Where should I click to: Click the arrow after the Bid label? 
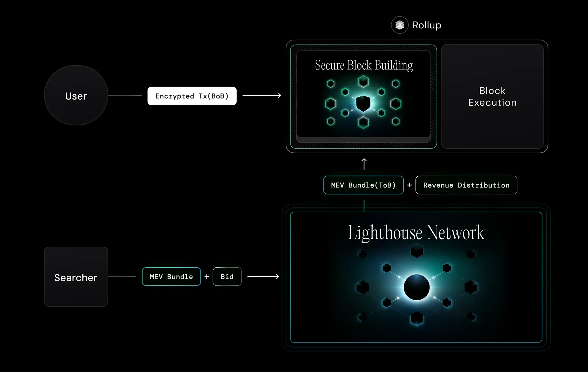[263, 276]
